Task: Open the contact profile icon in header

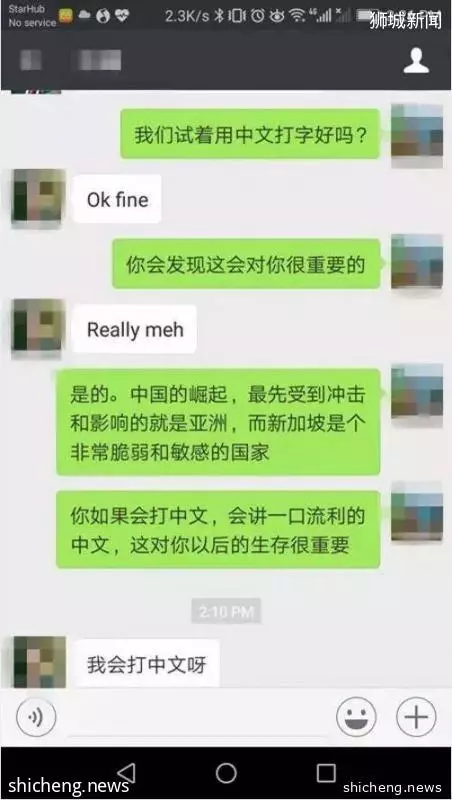Action: (x=416, y=61)
